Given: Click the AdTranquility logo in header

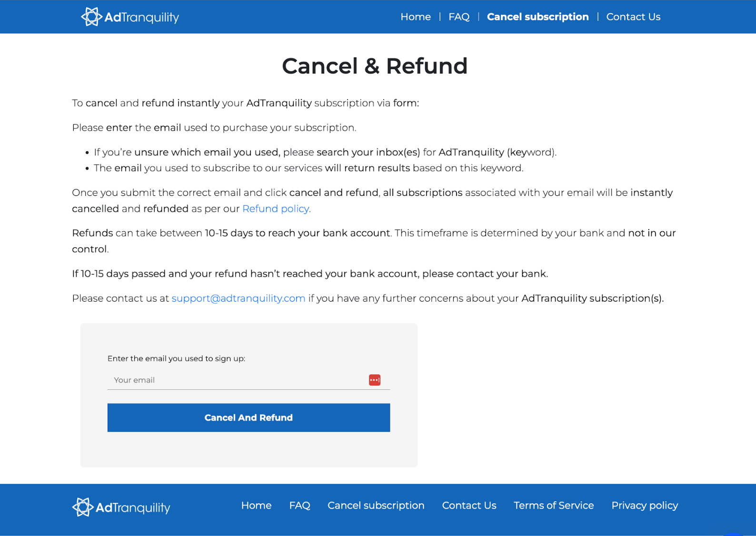Looking at the screenshot, I should coord(91,17).
